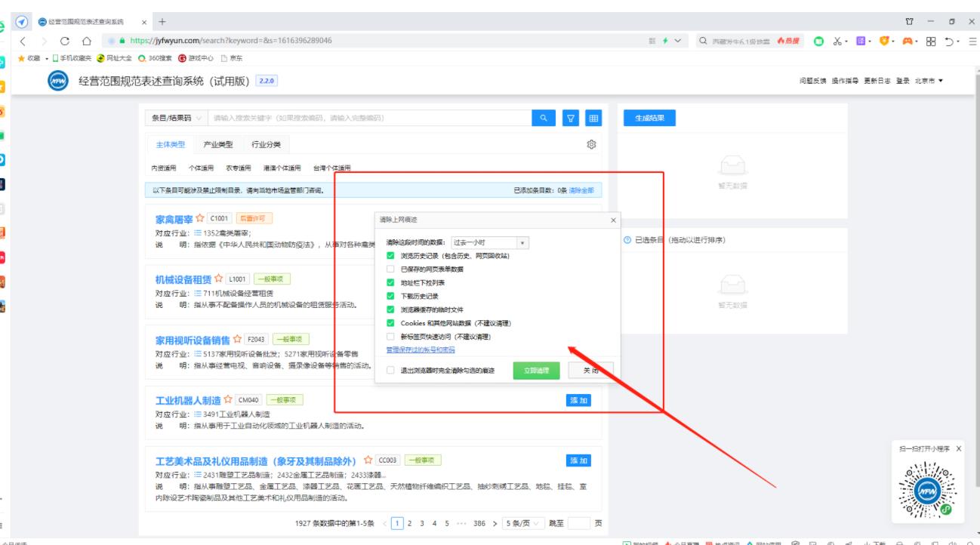
Task: Click the browser home icon
Action: [x=87, y=40]
